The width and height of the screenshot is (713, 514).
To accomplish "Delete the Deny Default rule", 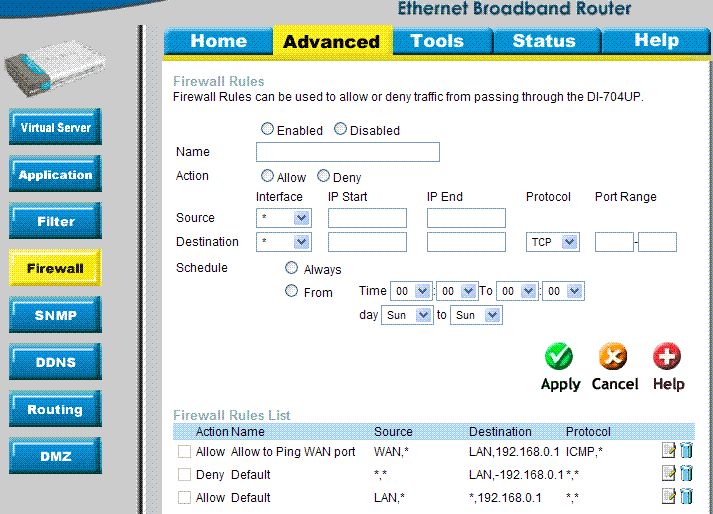I will click(x=686, y=474).
